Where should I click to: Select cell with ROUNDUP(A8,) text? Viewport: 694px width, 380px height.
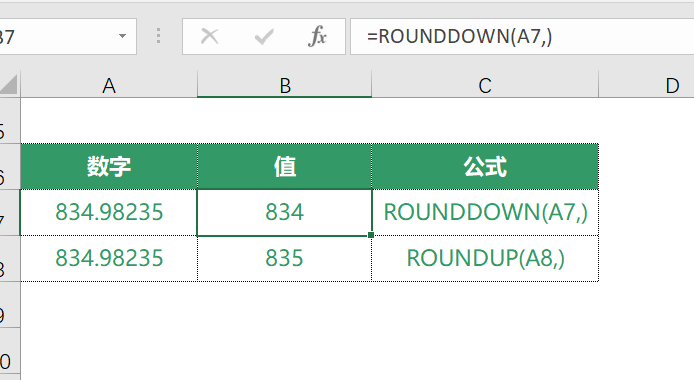485,258
